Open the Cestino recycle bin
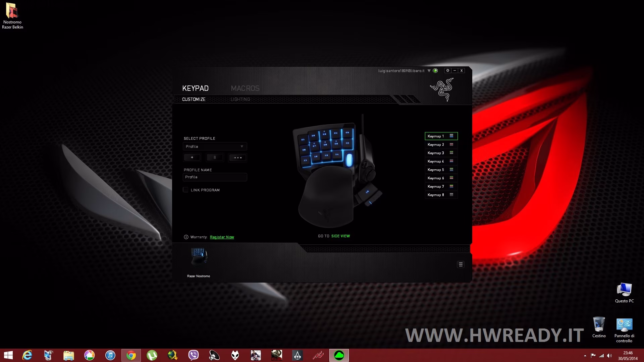The height and width of the screenshot is (362, 644). click(x=599, y=327)
